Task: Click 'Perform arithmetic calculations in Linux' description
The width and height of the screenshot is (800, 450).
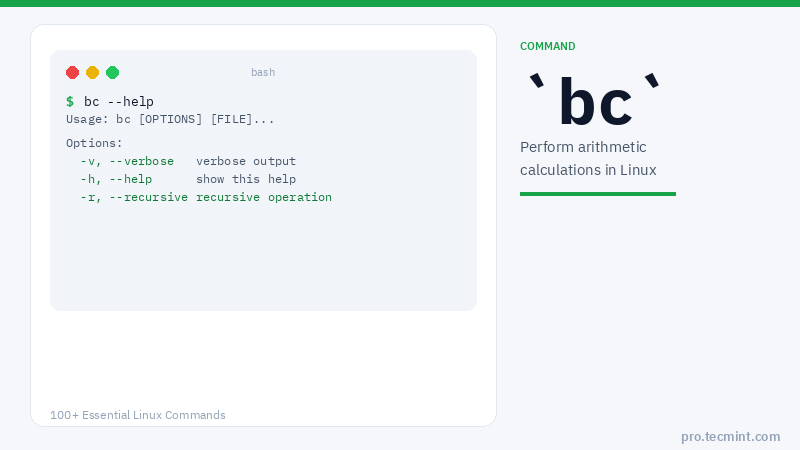Action: (x=588, y=158)
